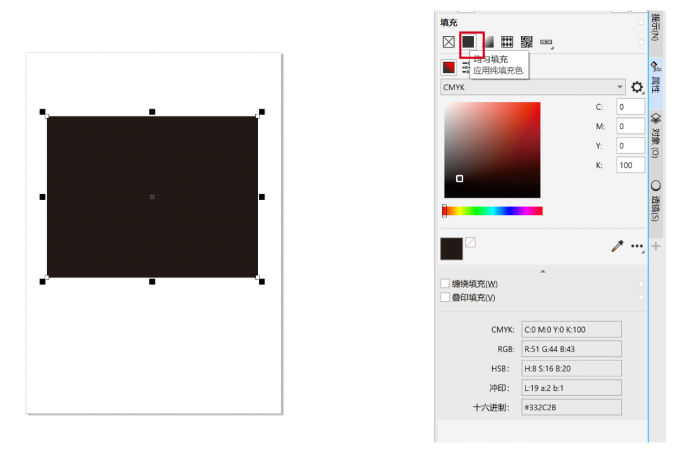This screenshot has width=680, height=455.
Task: Click the RGB readout R:51 G:44 B:43
Action: coord(571,349)
